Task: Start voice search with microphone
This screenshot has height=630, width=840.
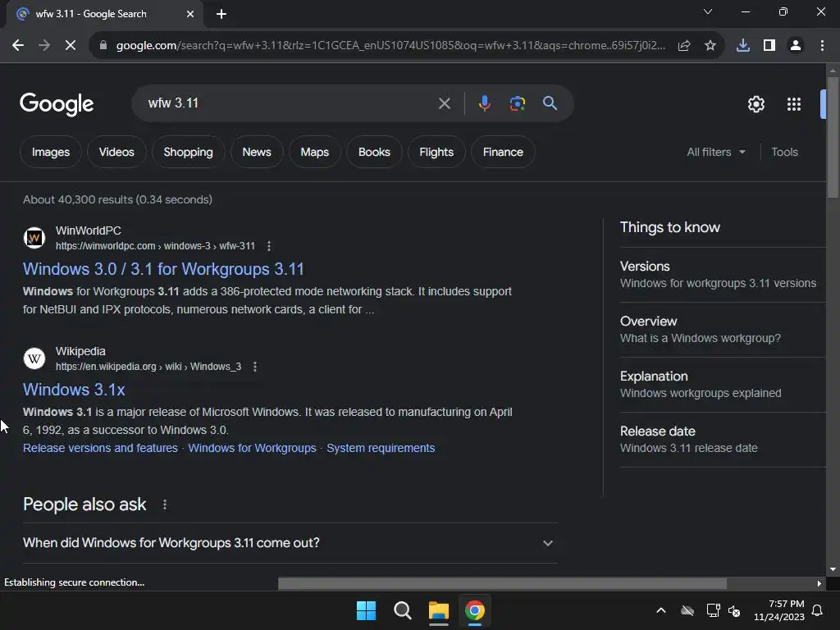Action: (484, 103)
